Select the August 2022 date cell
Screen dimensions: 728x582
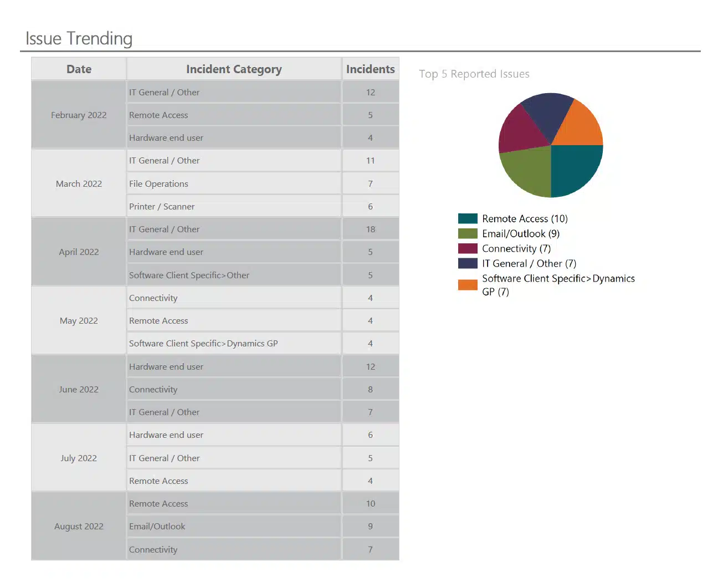[79, 526]
